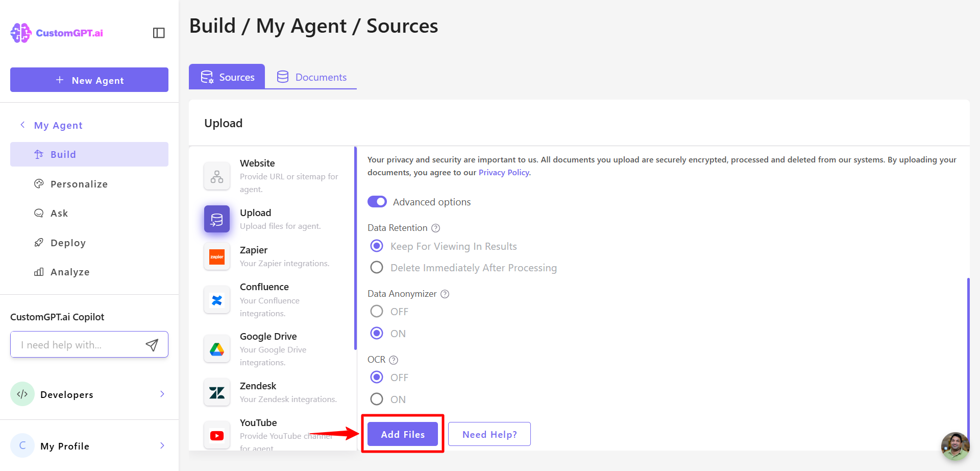Open the Privacy Policy link
Image resolution: width=980 pixels, height=471 pixels.
point(504,173)
